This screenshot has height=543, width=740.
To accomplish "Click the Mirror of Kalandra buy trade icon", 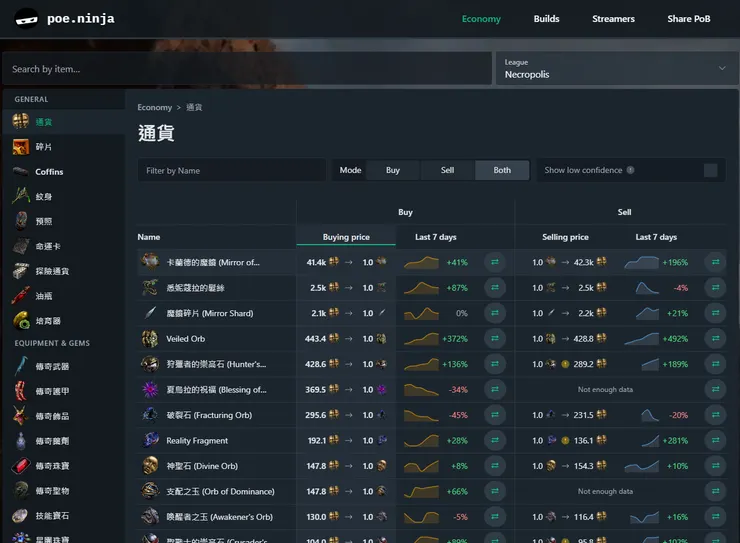I will click(x=495, y=262).
